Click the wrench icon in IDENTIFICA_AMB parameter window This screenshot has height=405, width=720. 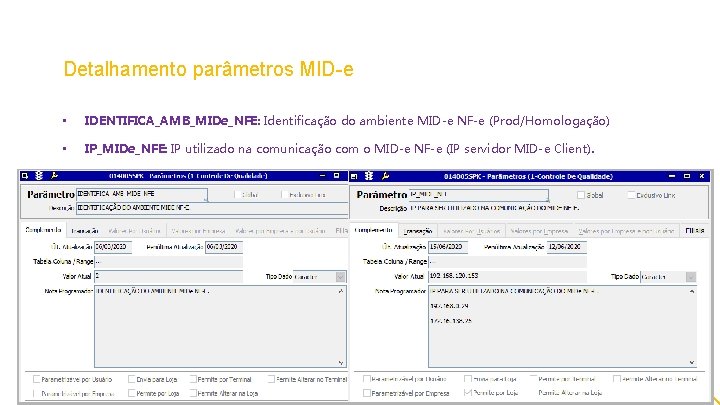click(x=55, y=176)
